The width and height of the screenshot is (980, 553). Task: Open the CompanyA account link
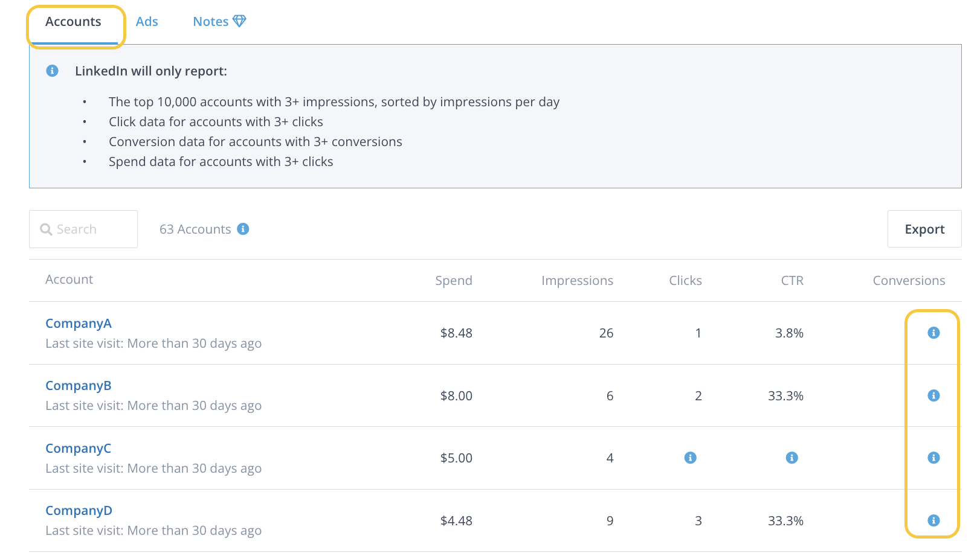coord(79,323)
